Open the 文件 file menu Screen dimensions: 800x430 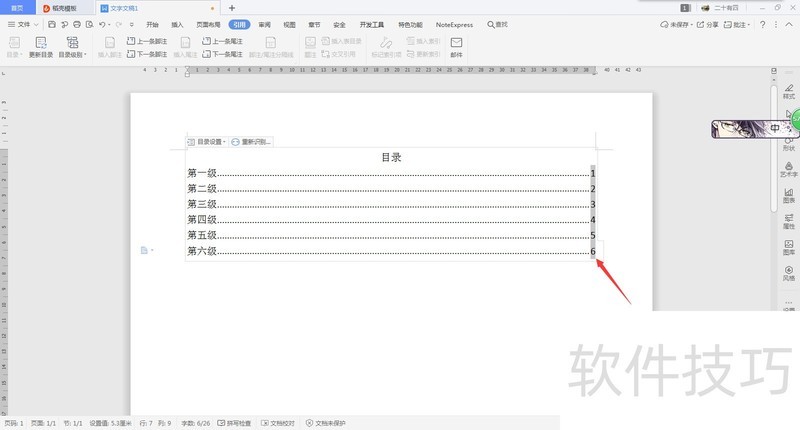pos(23,24)
